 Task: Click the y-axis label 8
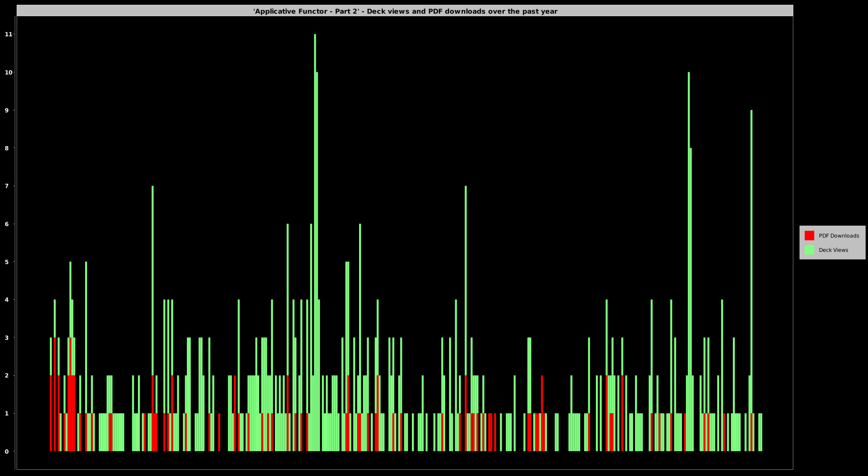point(7,148)
